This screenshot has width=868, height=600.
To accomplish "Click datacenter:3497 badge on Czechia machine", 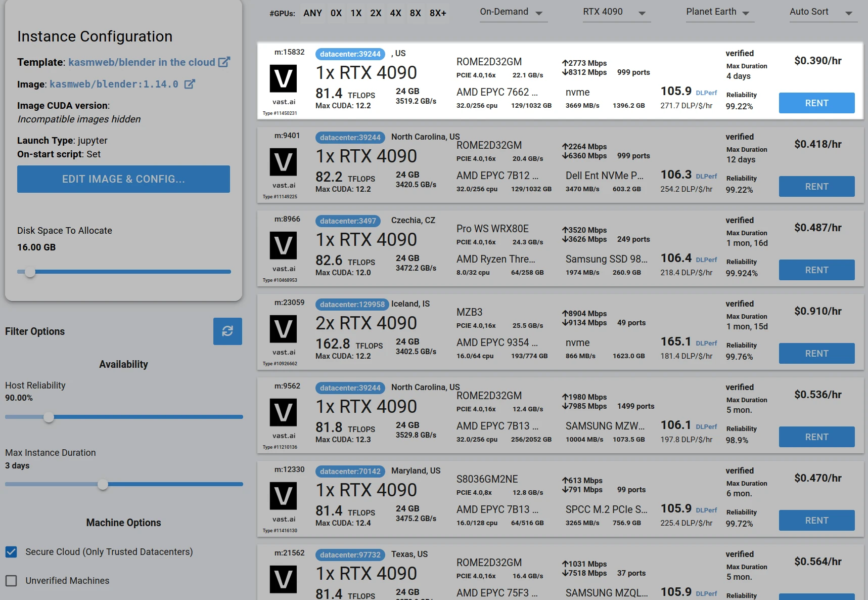I will click(x=348, y=221).
